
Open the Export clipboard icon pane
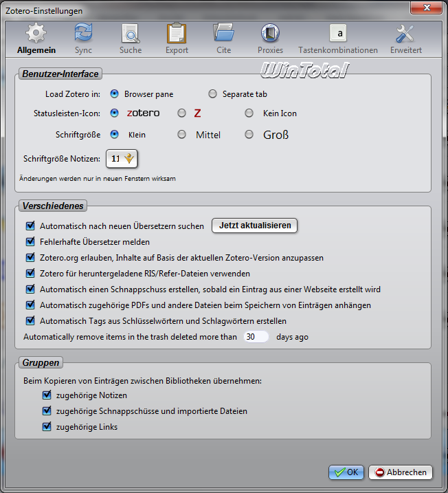[177, 39]
